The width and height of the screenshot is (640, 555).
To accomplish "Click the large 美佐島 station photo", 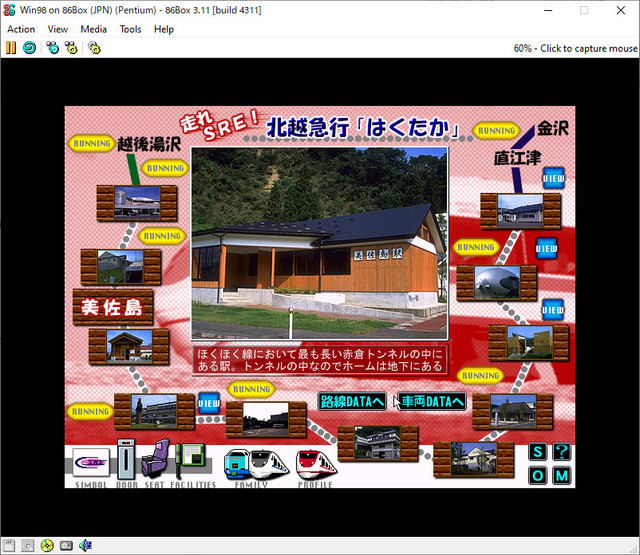I will (320, 244).
